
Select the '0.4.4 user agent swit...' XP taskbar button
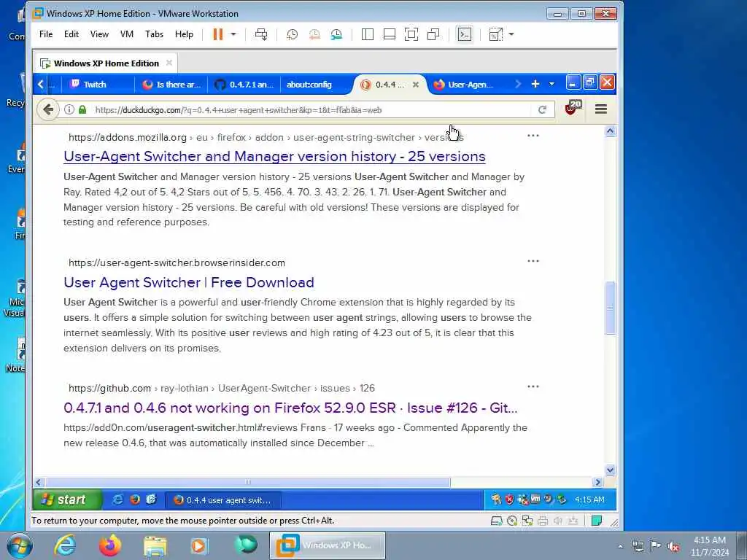coord(223,500)
